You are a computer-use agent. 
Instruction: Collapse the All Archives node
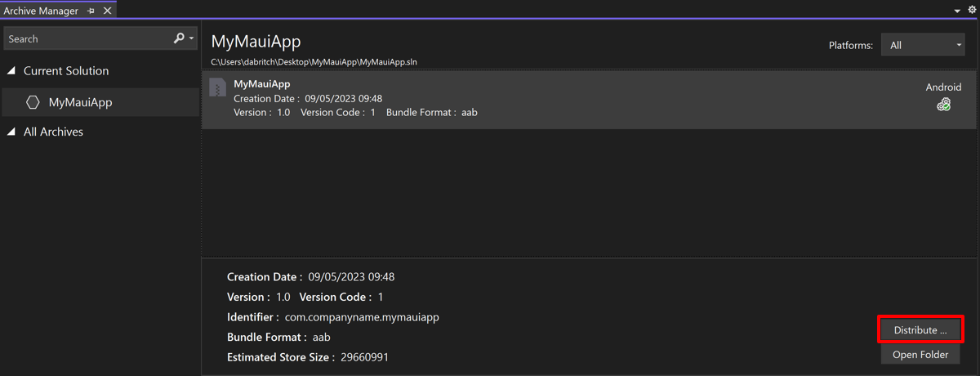pyautogui.click(x=11, y=132)
